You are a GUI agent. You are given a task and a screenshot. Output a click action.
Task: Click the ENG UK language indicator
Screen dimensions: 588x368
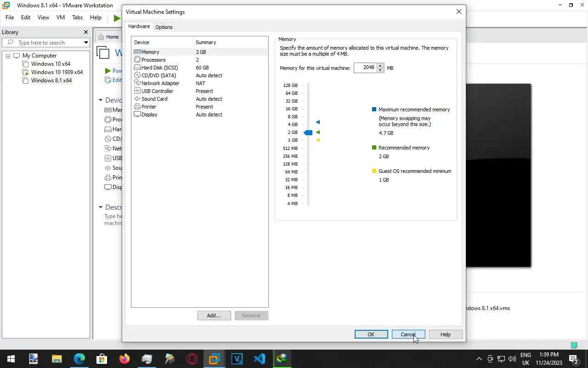click(x=526, y=359)
